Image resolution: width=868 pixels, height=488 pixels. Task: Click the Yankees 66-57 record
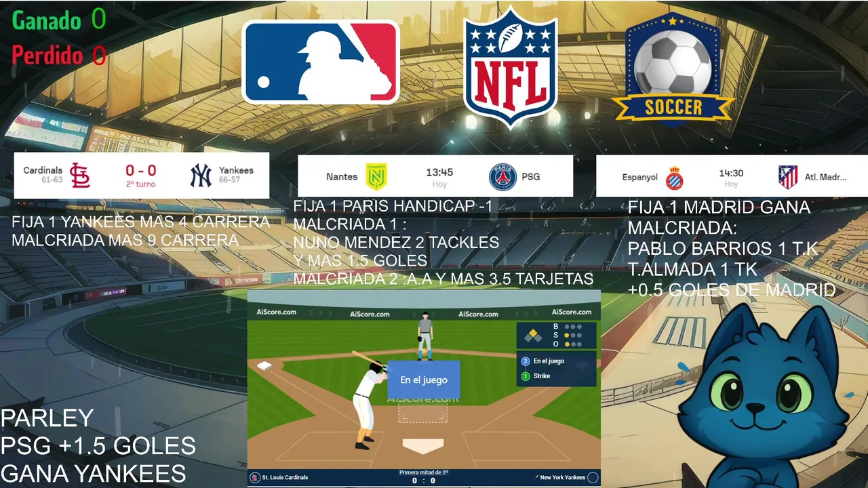pyautogui.click(x=229, y=180)
